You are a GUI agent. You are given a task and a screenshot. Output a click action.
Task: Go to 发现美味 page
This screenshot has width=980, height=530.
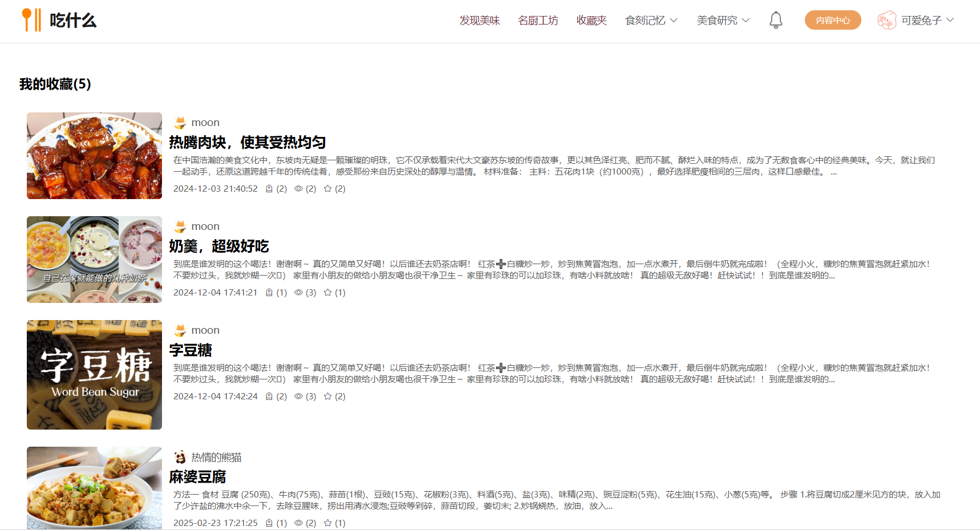480,21
